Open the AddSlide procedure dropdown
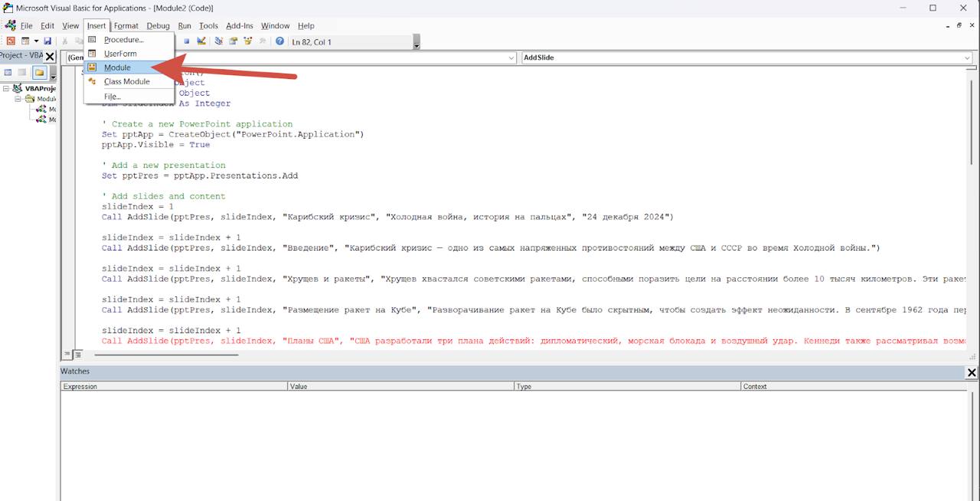This screenshot has width=980, height=501. [x=967, y=57]
